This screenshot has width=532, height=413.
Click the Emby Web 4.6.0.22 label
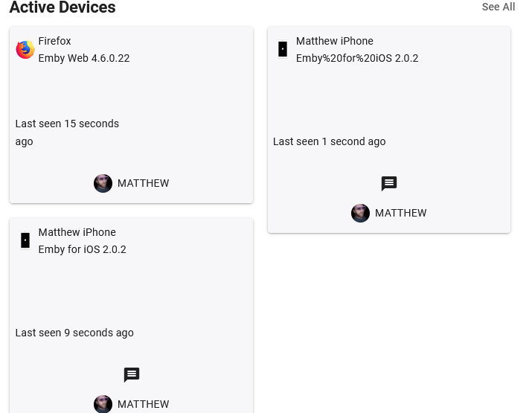pyautogui.click(x=84, y=58)
